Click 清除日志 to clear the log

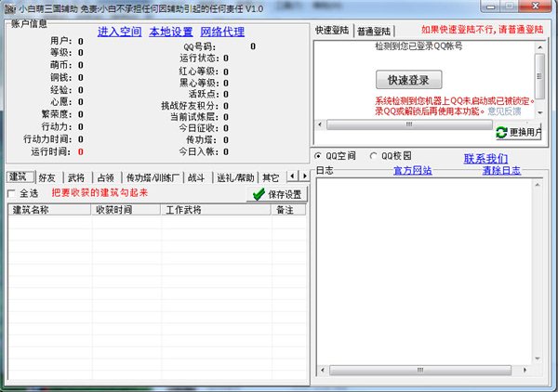[501, 171]
